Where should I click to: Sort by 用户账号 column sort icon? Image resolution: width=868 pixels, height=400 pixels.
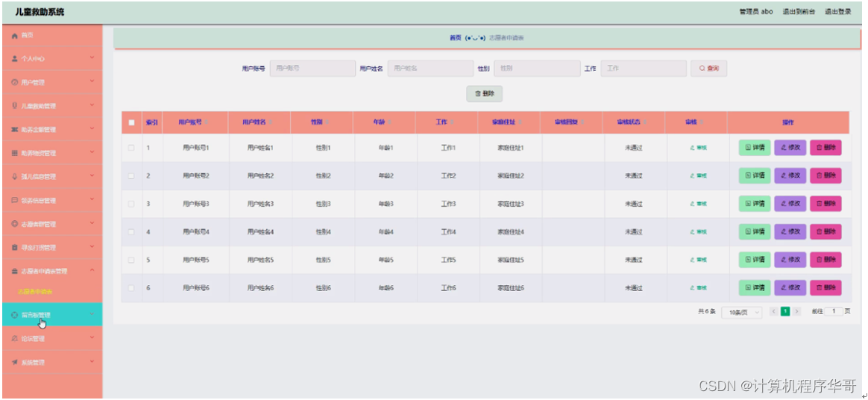206,122
